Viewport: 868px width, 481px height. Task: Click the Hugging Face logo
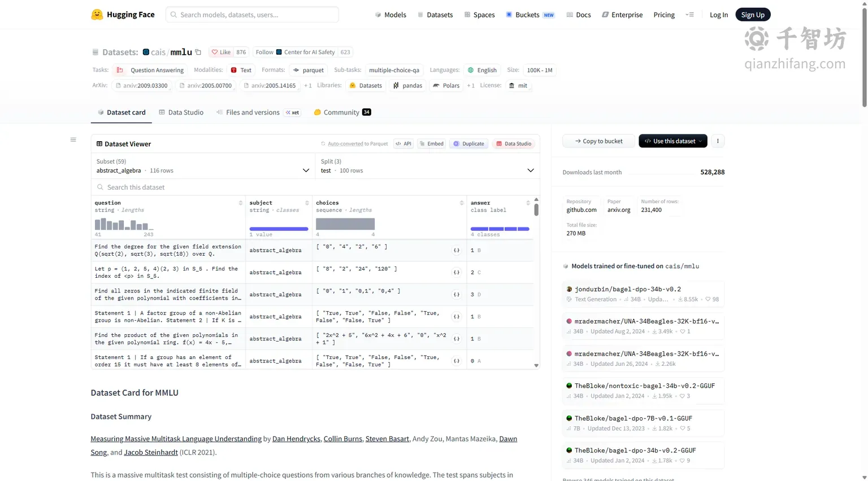coord(97,15)
